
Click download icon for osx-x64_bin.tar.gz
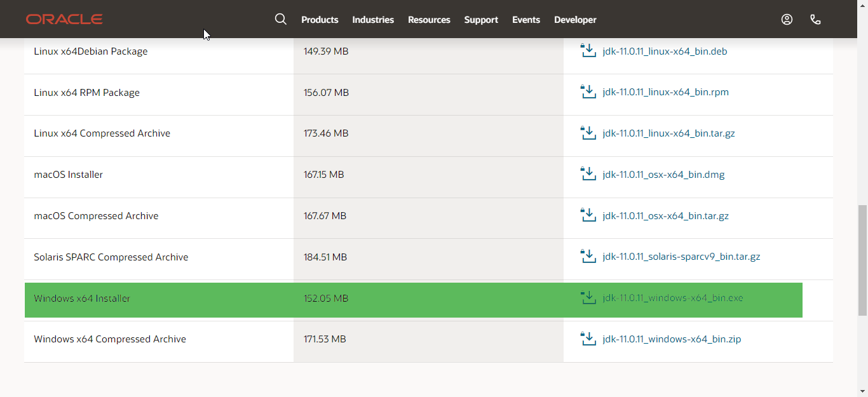point(588,215)
